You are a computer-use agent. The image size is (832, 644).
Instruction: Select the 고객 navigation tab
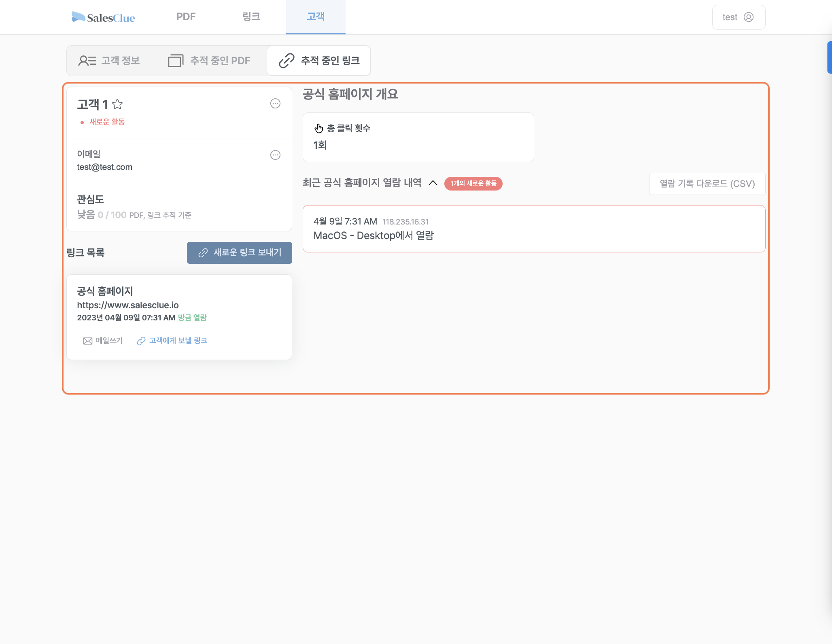pyautogui.click(x=316, y=17)
